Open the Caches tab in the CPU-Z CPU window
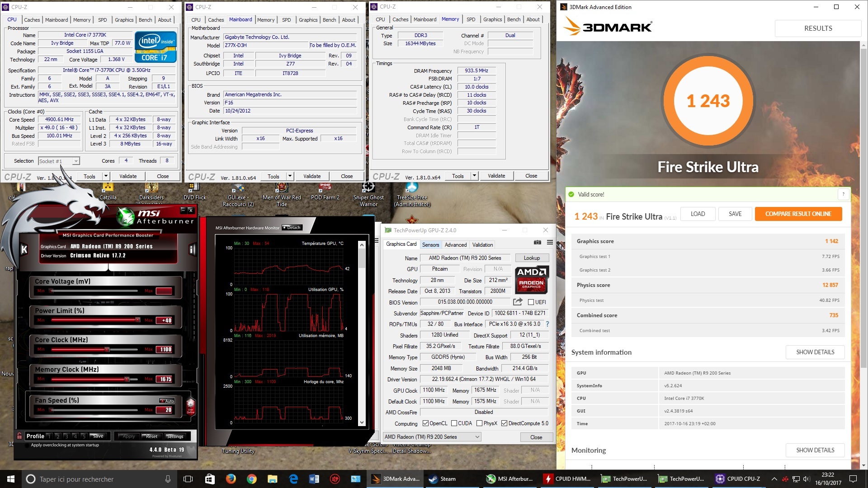This screenshot has height=488, width=868. (32, 20)
